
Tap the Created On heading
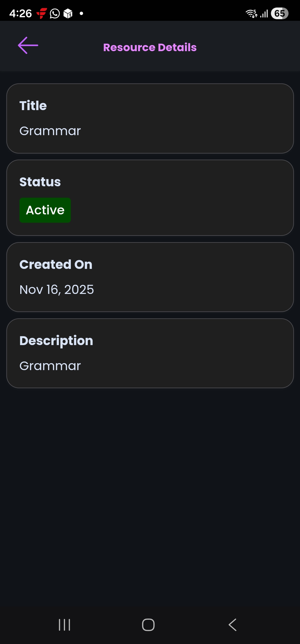point(56,264)
